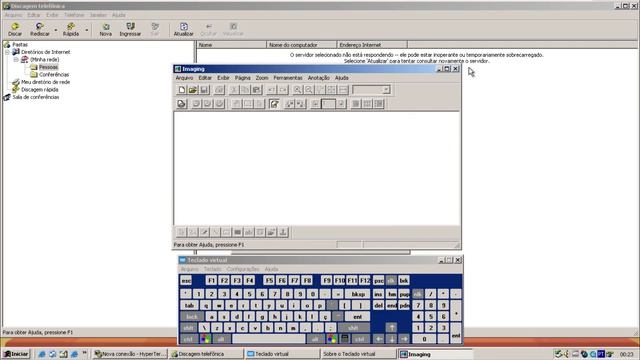Screen dimensions: 640x360
Task: Open the Teclado menu in Teclado virtual
Action: 212,269
